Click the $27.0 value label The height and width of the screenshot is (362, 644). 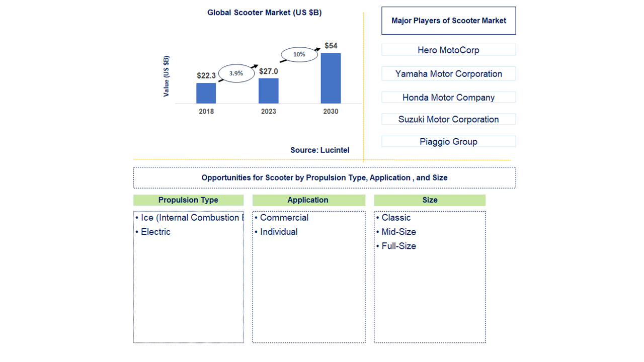pos(269,71)
